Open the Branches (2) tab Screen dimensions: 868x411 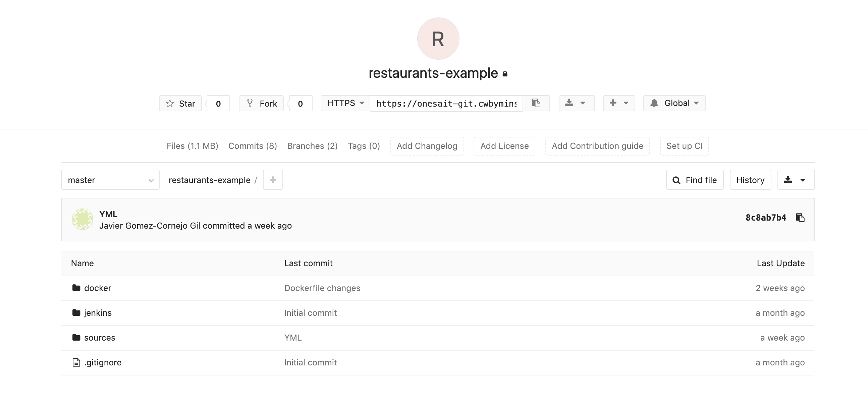[x=312, y=146]
